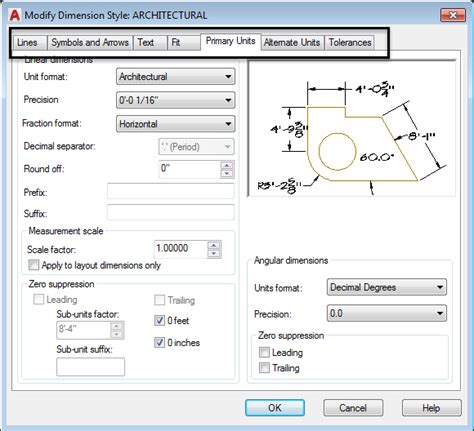
Task: Uncheck the 0 feet checkbox
Action: tap(159, 321)
